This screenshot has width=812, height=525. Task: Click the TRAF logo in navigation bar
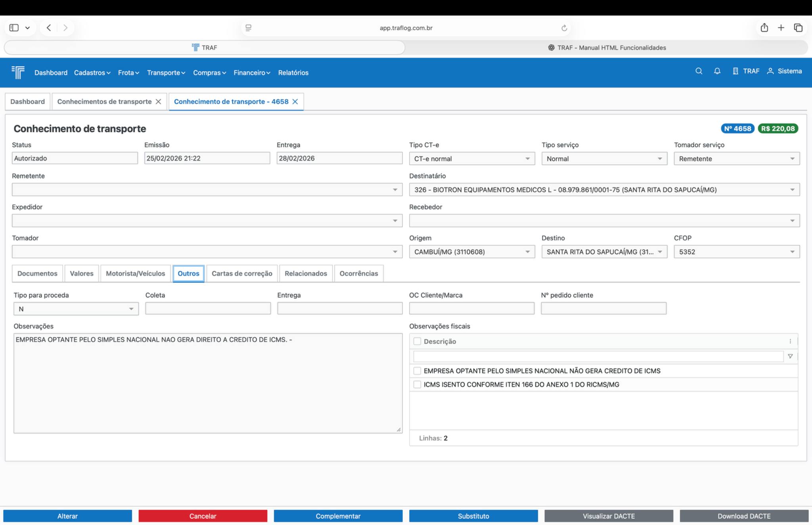[18, 72]
